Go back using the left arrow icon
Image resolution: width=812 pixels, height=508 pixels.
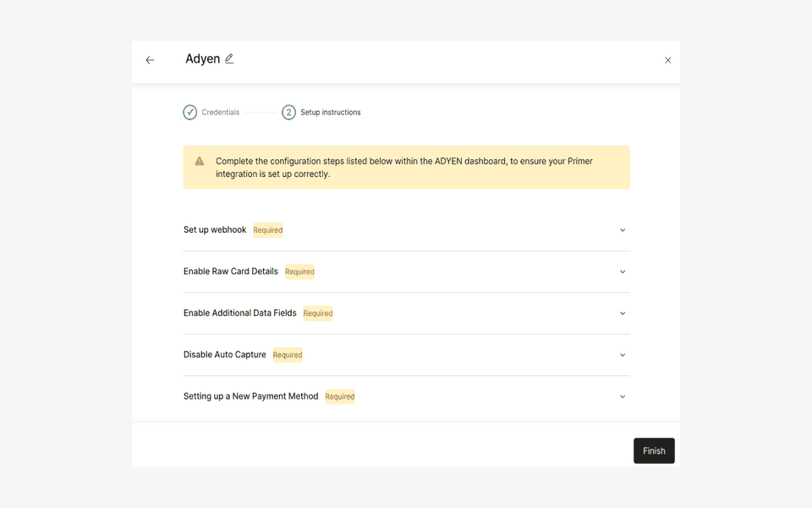click(x=150, y=60)
